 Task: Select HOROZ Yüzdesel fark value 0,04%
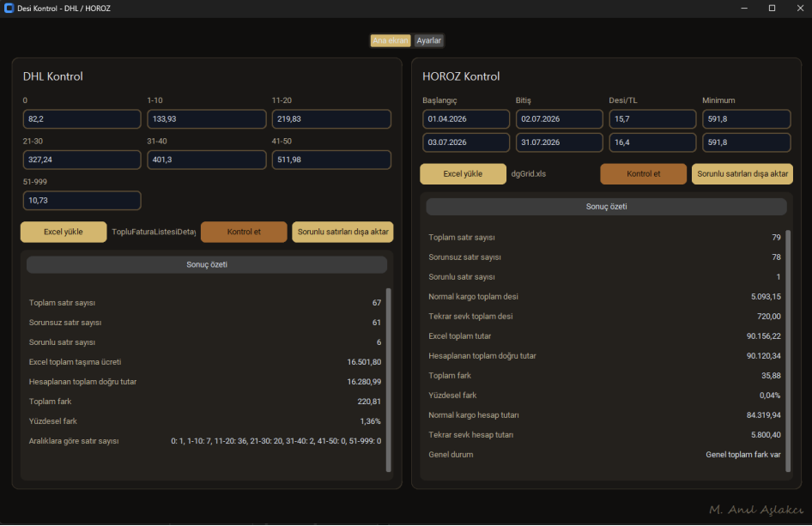tap(770, 395)
